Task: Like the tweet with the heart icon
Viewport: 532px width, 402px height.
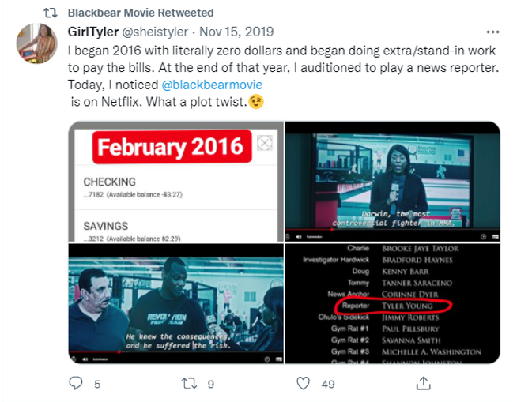Action: click(x=303, y=383)
